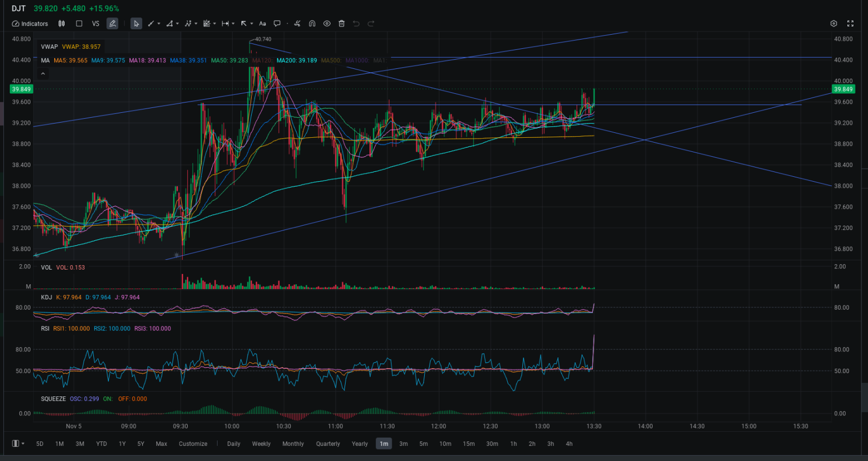Select the active 1m interval

click(x=384, y=444)
